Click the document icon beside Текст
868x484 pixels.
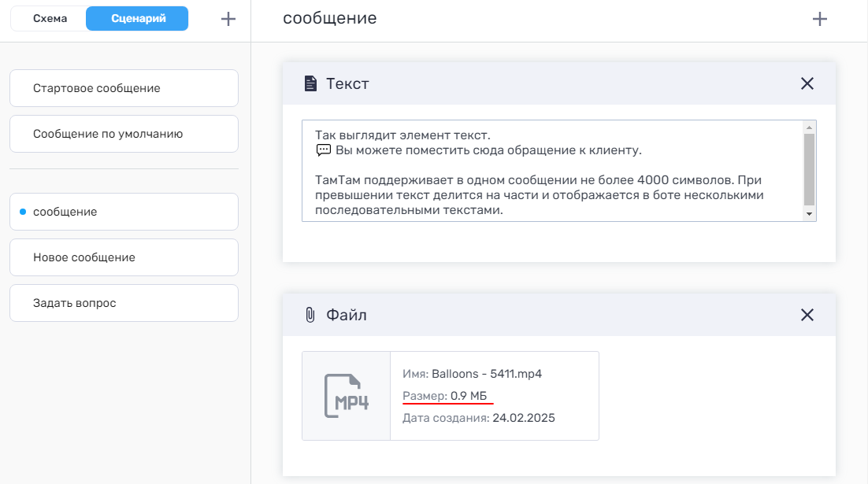(311, 83)
